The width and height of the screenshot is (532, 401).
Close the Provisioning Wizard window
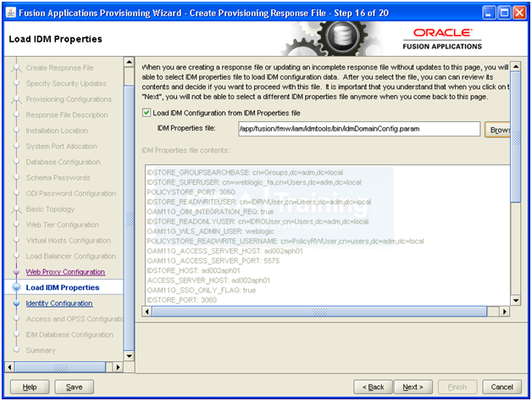tap(519, 13)
